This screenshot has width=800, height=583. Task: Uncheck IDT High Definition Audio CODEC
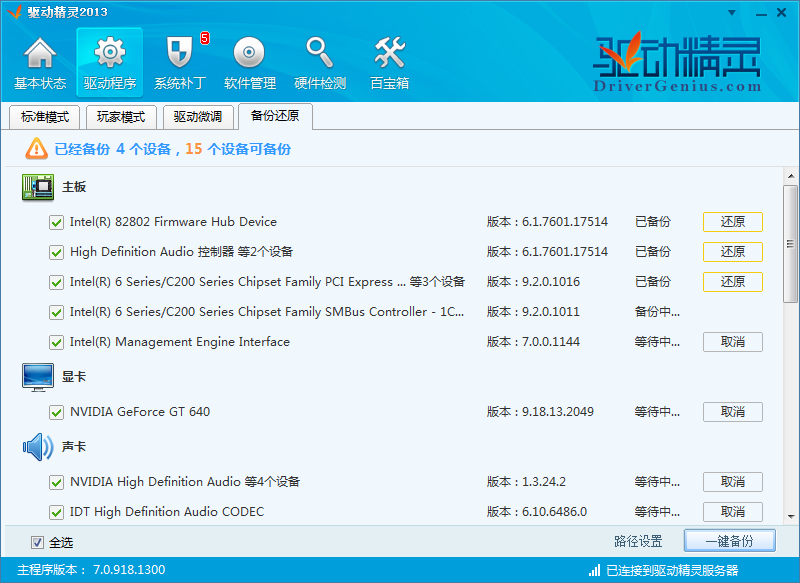tap(56, 513)
